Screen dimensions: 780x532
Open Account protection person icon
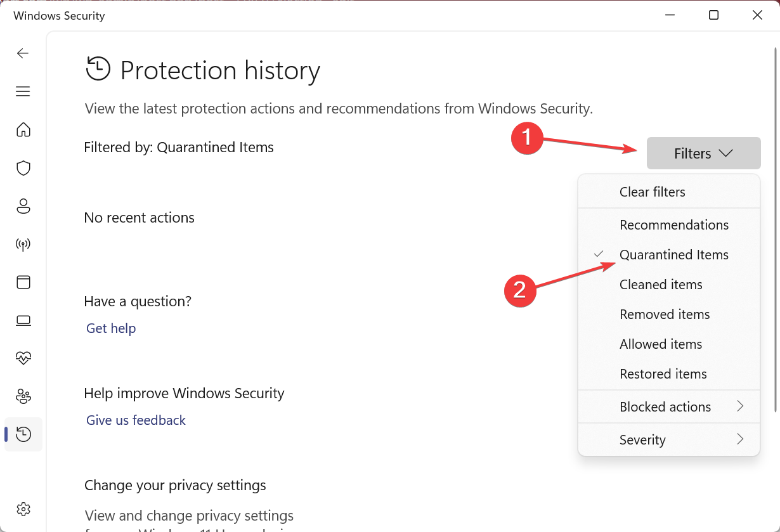23,206
